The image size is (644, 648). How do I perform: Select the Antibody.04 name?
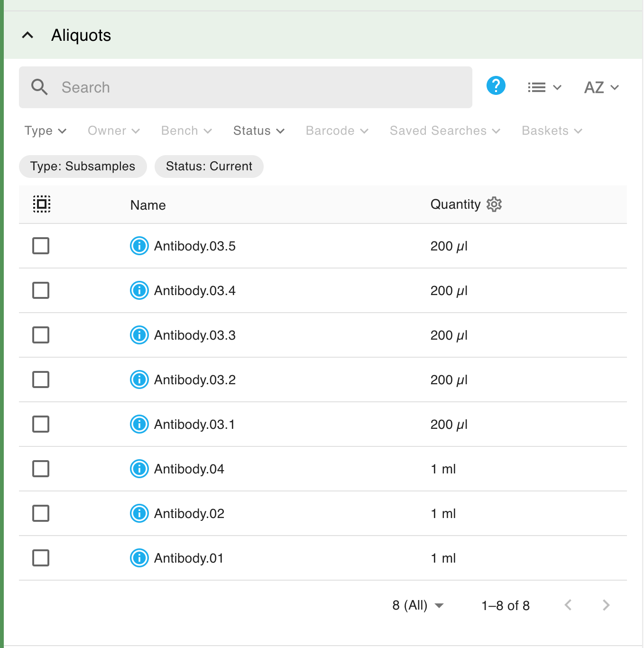[189, 469]
